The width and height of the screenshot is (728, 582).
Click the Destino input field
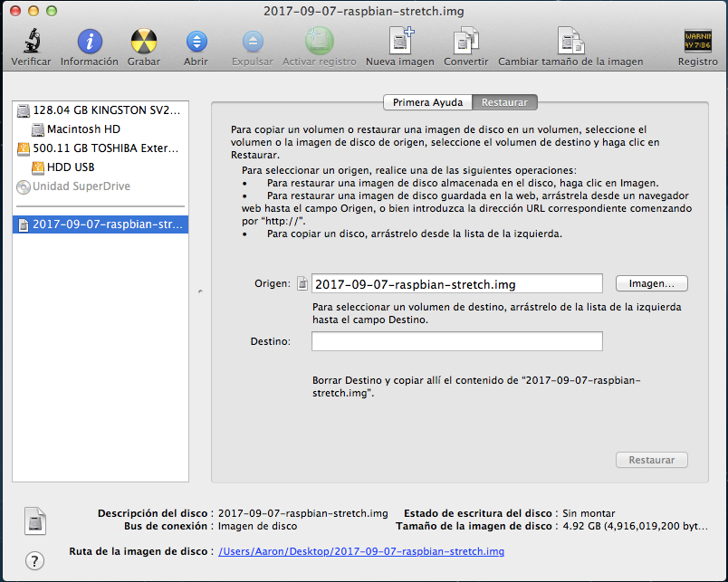coord(457,341)
